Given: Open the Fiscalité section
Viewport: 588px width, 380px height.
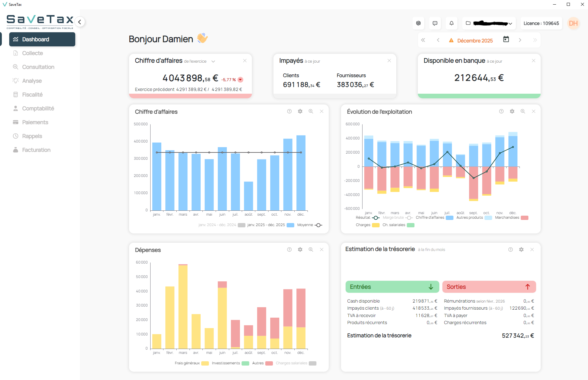Looking at the screenshot, I should 32,95.
